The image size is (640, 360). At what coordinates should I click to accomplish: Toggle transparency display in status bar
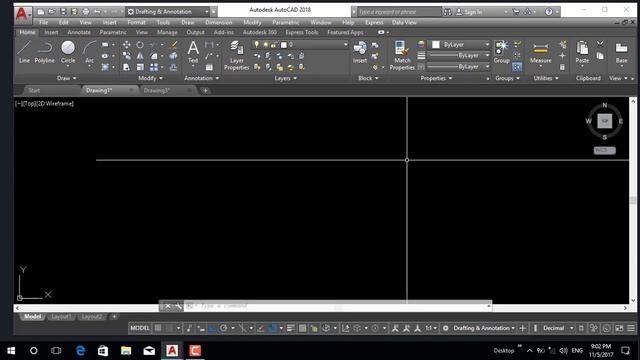[302, 328]
